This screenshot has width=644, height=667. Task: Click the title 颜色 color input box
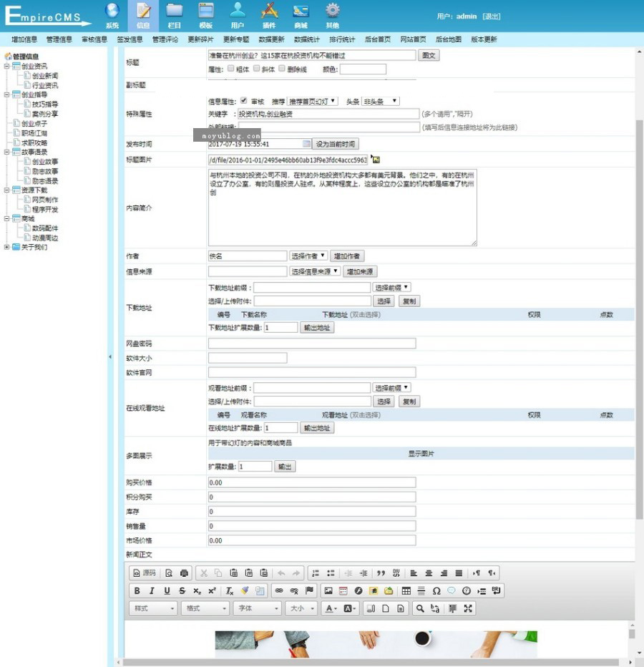tap(363, 69)
